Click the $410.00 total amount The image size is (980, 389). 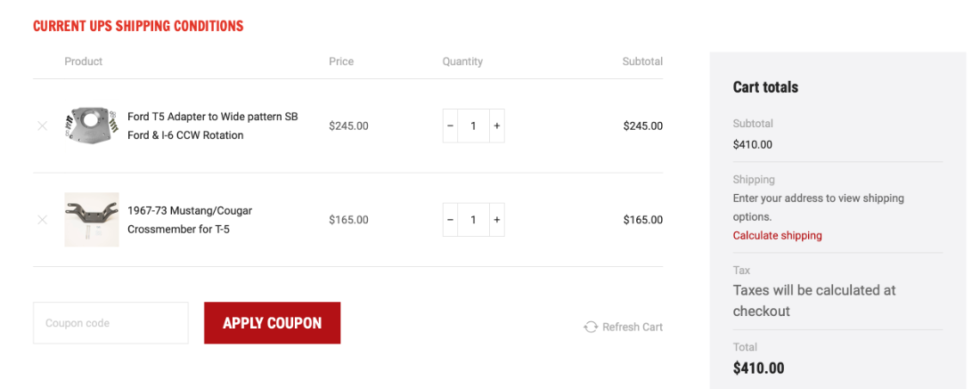pyautogui.click(x=759, y=369)
